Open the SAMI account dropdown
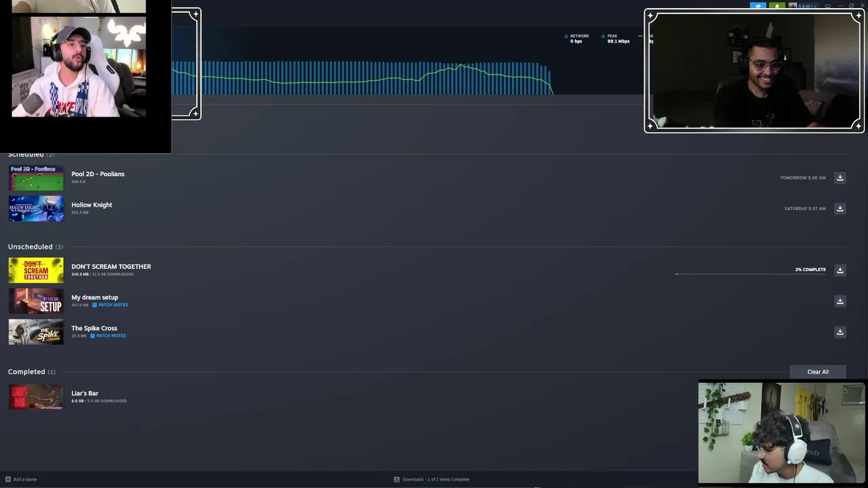This screenshot has width=868, height=488. click(x=804, y=6)
